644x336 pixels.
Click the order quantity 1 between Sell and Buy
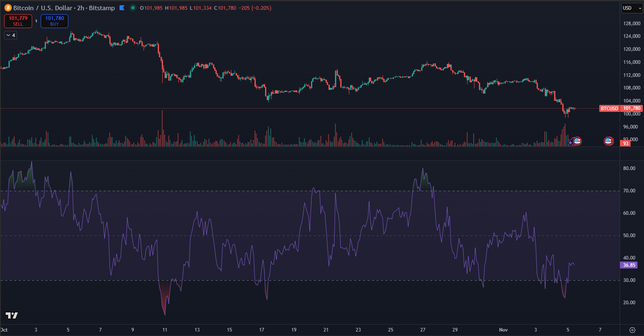click(36, 21)
